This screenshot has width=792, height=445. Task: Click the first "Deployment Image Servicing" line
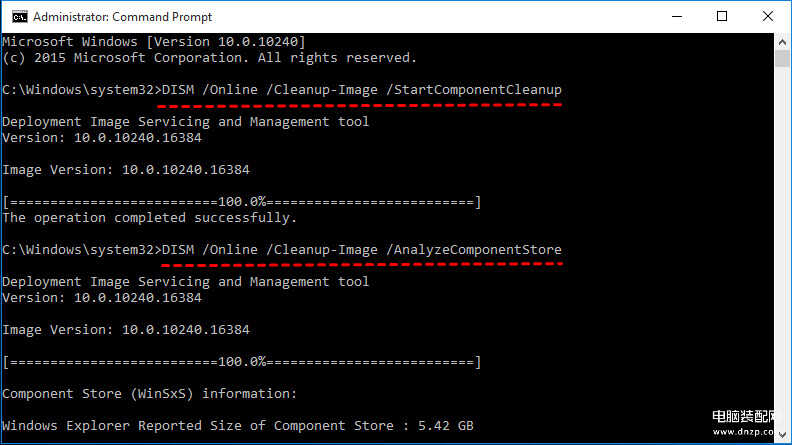point(186,121)
